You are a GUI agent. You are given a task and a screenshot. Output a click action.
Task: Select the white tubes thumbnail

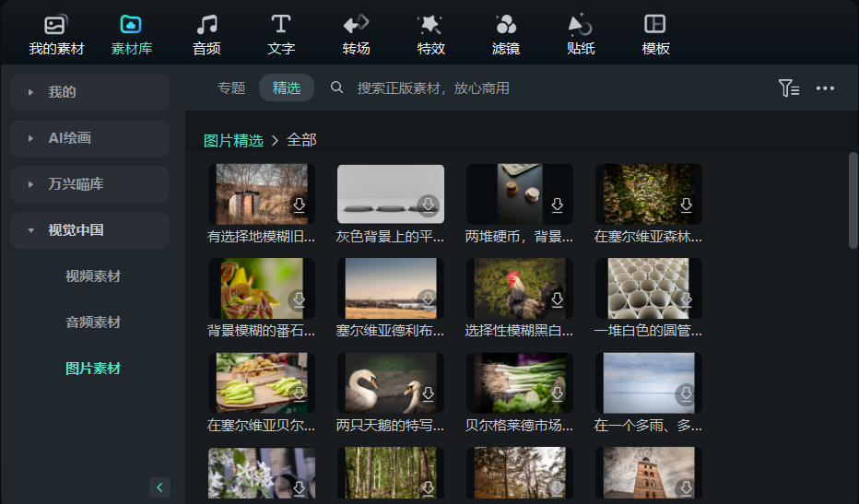point(649,288)
